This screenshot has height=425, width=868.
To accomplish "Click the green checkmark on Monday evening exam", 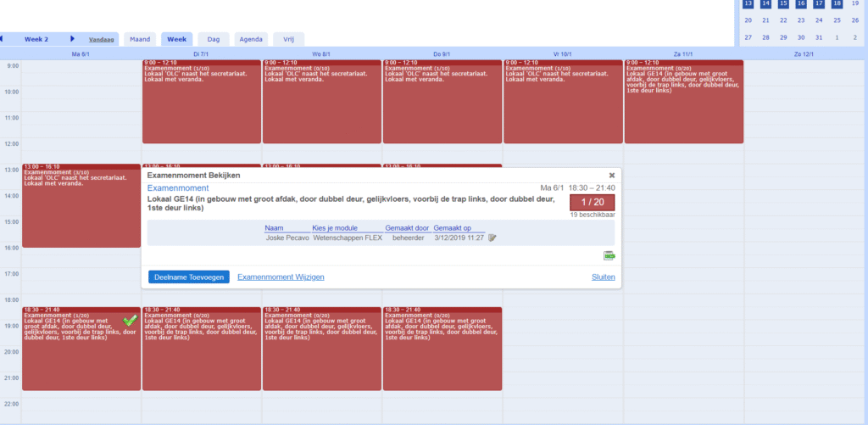I will 130,320.
